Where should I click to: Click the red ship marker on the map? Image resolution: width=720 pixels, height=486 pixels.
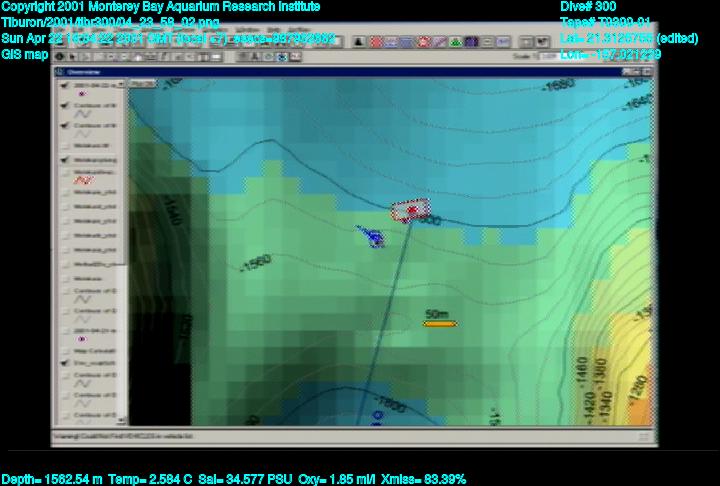point(411,210)
